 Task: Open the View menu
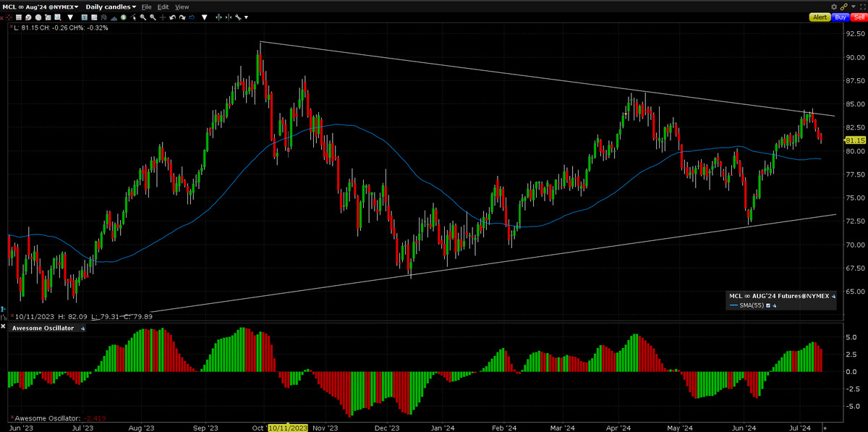pos(182,7)
